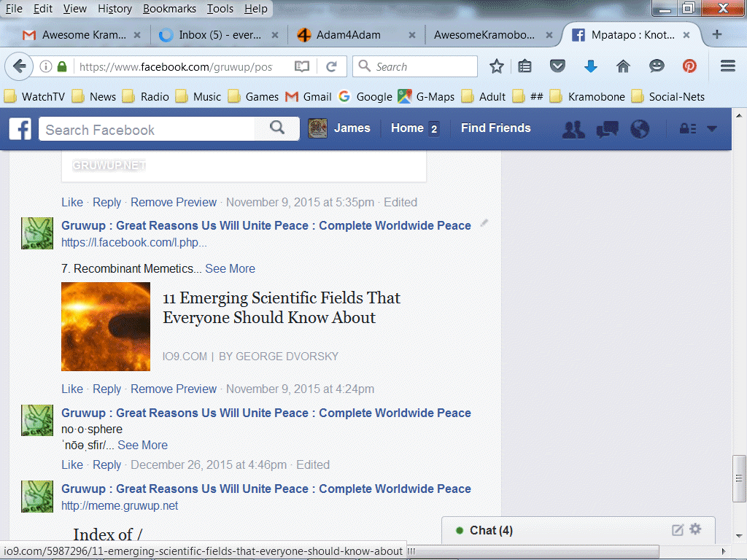Open the chat smiley icon in toolbar
This screenshot has height=560, width=747.
click(x=657, y=66)
